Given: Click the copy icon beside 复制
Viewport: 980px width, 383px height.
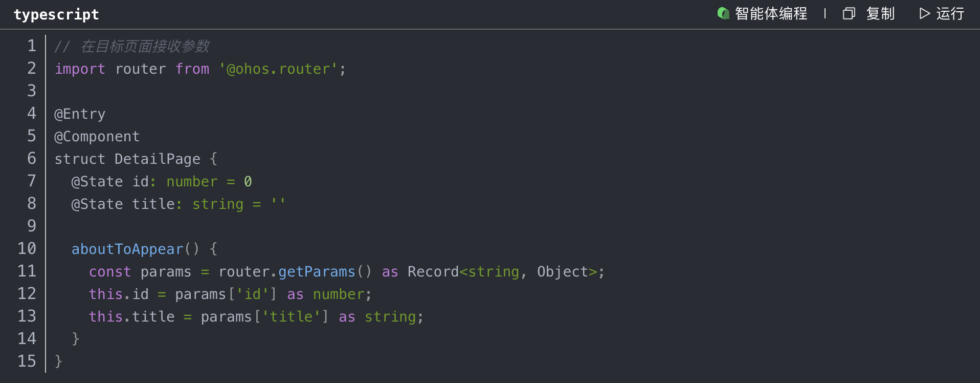Looking at the screenshot, I should (849, 13).
